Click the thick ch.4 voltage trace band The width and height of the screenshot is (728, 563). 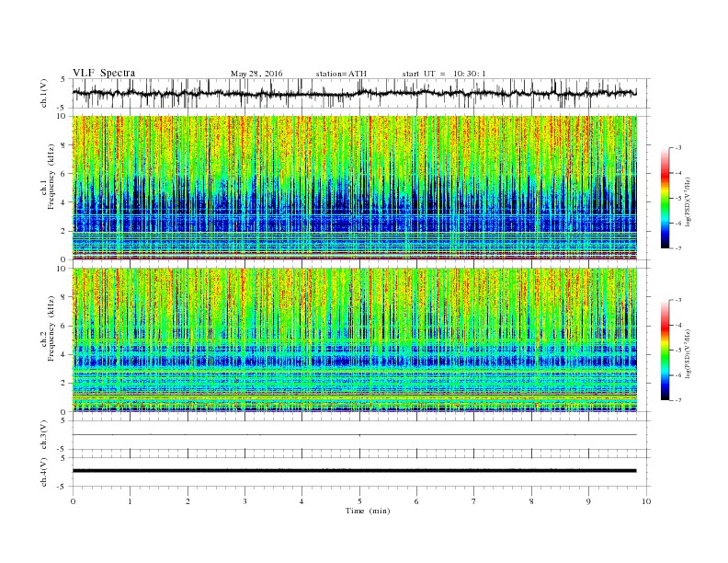coord(354,471)
